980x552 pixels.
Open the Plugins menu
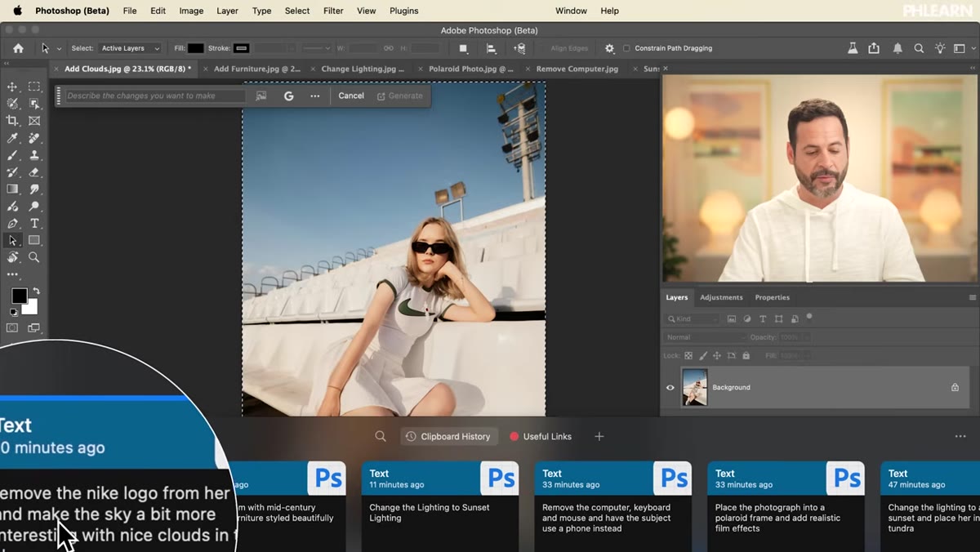403,11
